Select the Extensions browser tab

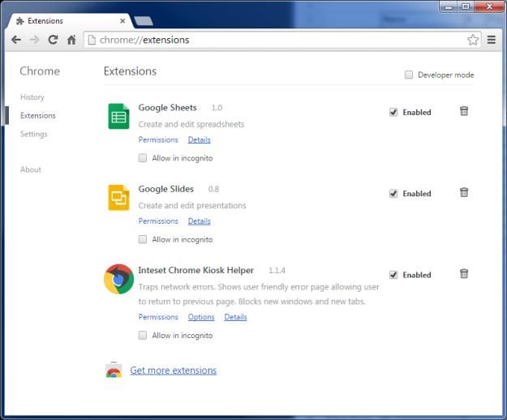(68, 21)
